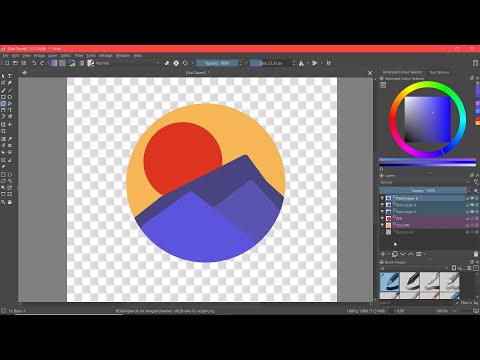
Task: Duplicate the layer via Layers toolbar
Action: [395, 254]
